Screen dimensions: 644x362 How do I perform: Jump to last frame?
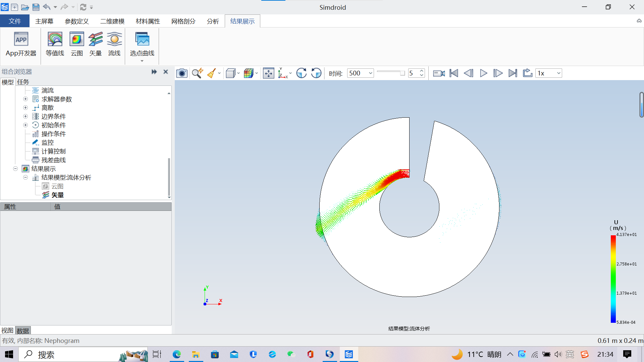[513, 73]
